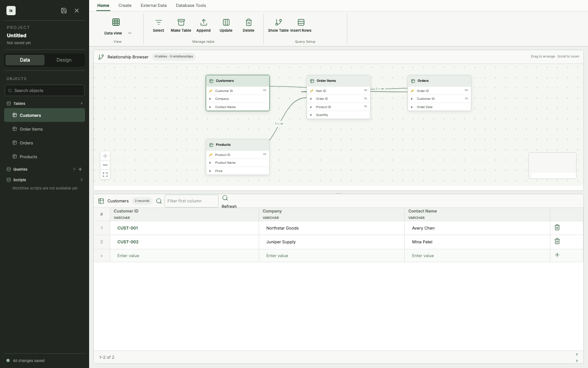Switch sidebar to Data mode
Image resolution: width=588 pixels, height=368 pixels.
pyautogui.click(x=25, y=60)
